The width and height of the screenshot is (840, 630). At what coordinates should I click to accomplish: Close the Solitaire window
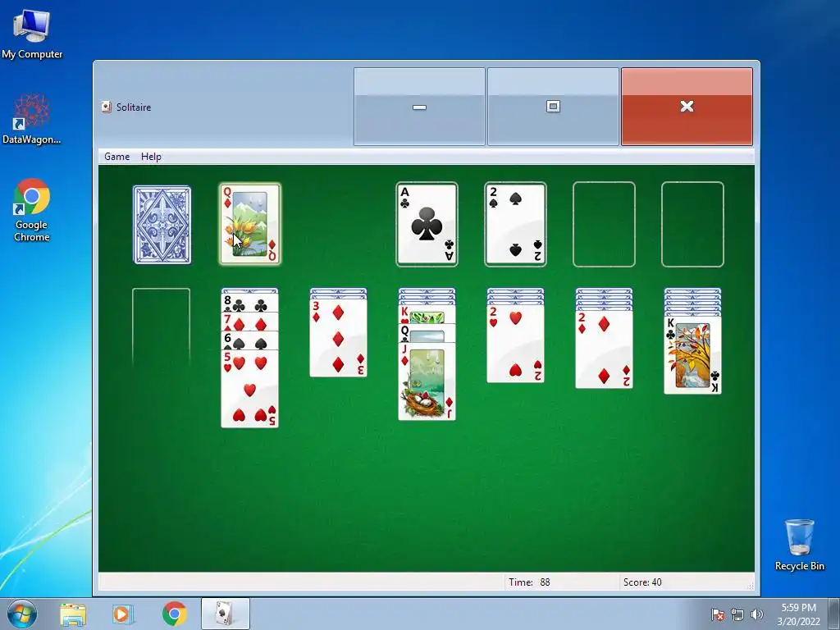pyautogui.click(x=687, y=107)
